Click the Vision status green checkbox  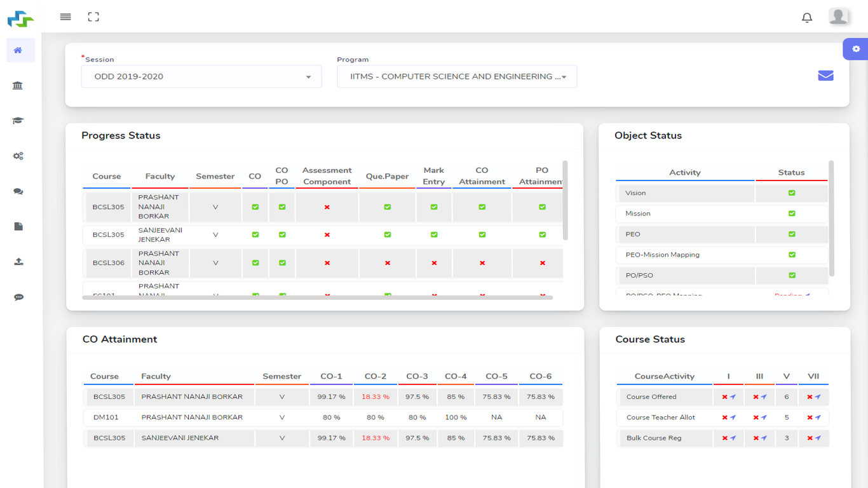tap(792, 193)
